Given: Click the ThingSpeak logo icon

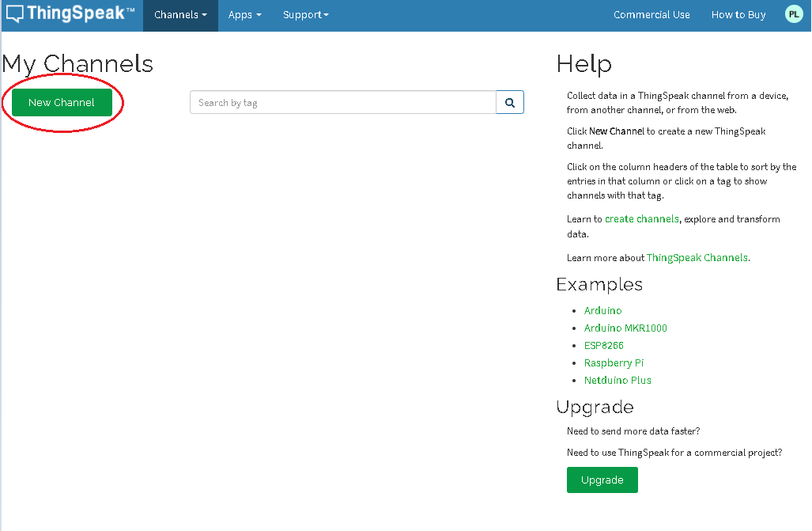Looking at the screenshot, I should pos(16,14).
